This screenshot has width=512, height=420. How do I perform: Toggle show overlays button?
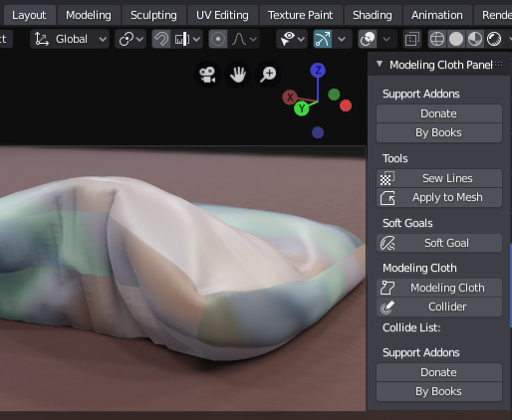pyautogui.click(x=368, y=39)
